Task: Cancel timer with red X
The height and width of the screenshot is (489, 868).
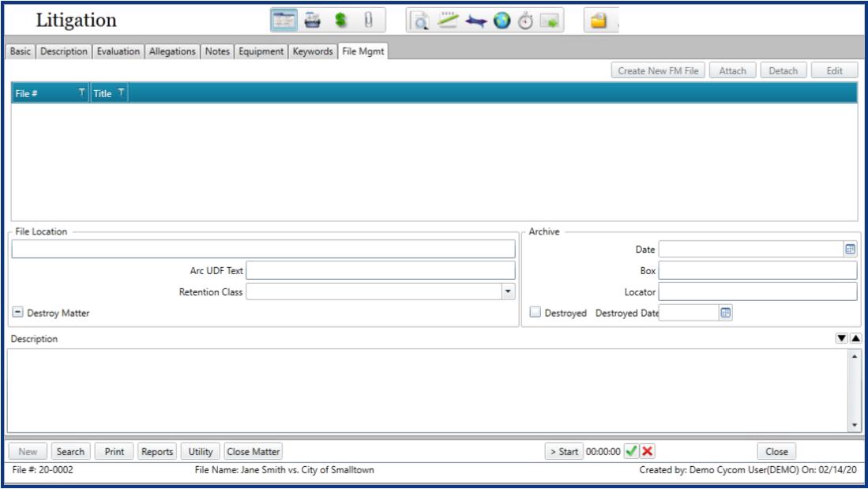Action: 647,451
